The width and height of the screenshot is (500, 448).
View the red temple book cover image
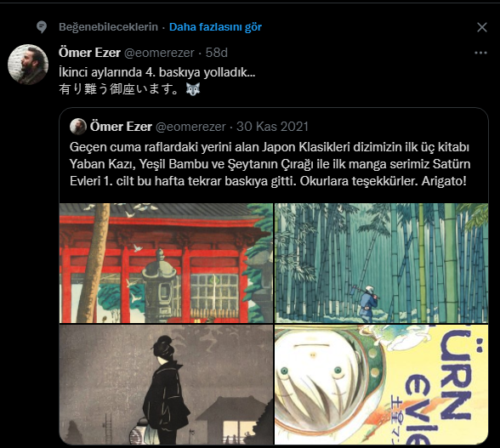click(x=166, y=263)
